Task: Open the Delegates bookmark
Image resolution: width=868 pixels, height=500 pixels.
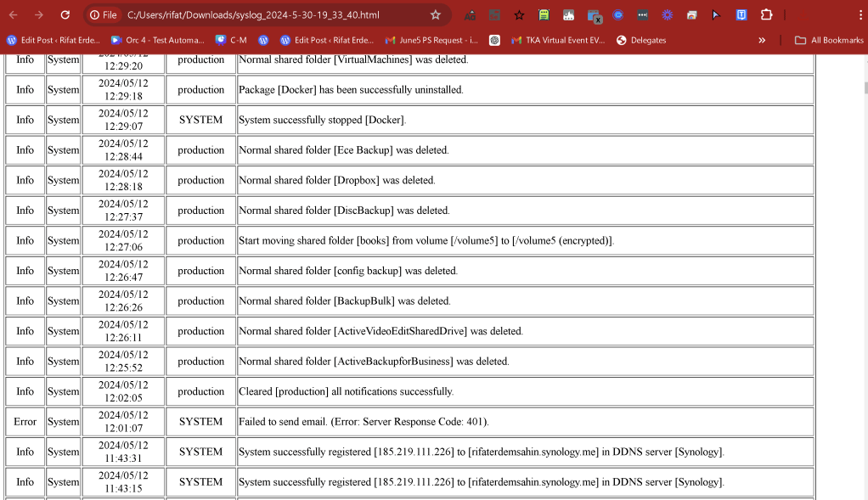Action: pos(641,41)
